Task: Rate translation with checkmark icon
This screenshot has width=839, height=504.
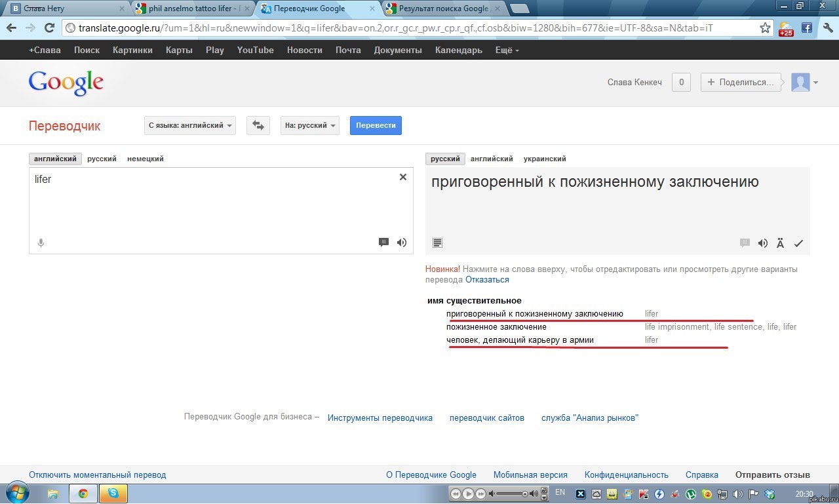Action: point(798,243)
